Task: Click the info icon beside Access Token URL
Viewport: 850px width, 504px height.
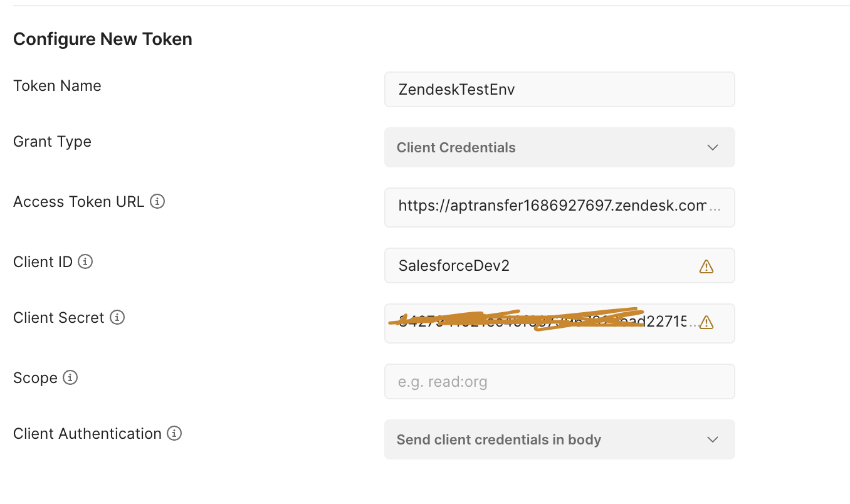Action: coord(158,202)
